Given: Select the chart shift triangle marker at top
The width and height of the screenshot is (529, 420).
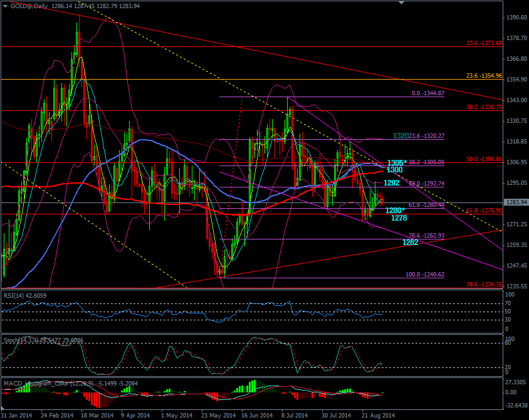Looking at the screenshot, I should point(401,3).
